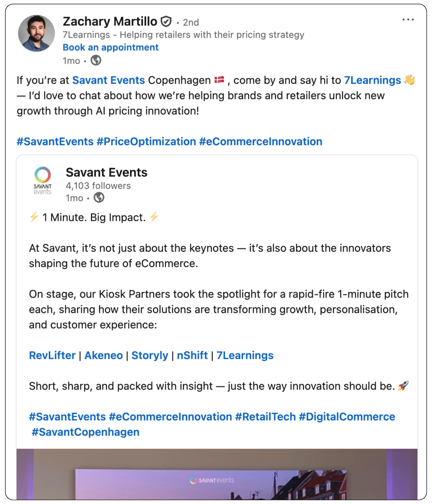This screenshot has width=432, height=504.
Task: Click the #RetailTech hashtag
Action: [265, 417]
